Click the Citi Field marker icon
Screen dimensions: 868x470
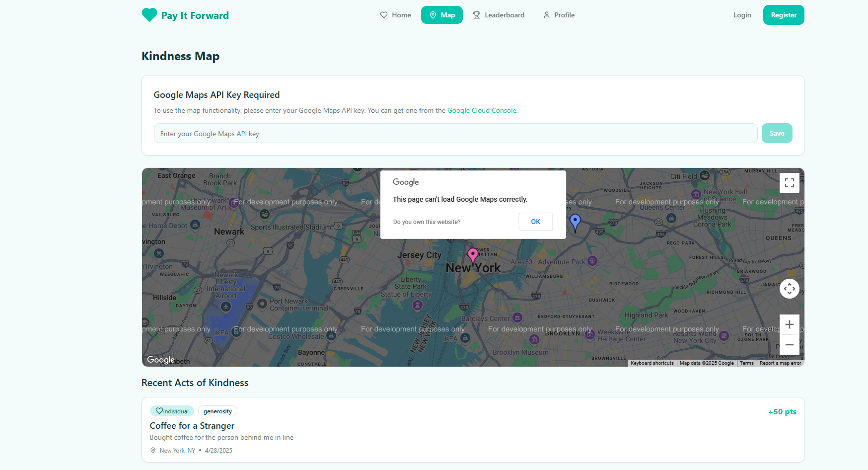(x=705, y=175)
